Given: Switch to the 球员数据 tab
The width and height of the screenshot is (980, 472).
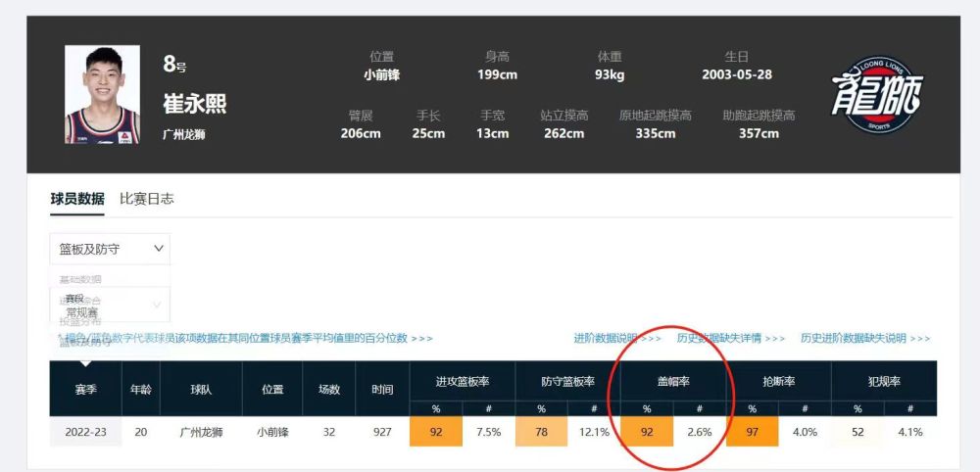Looking at the screenshot, I should (77, 199).
